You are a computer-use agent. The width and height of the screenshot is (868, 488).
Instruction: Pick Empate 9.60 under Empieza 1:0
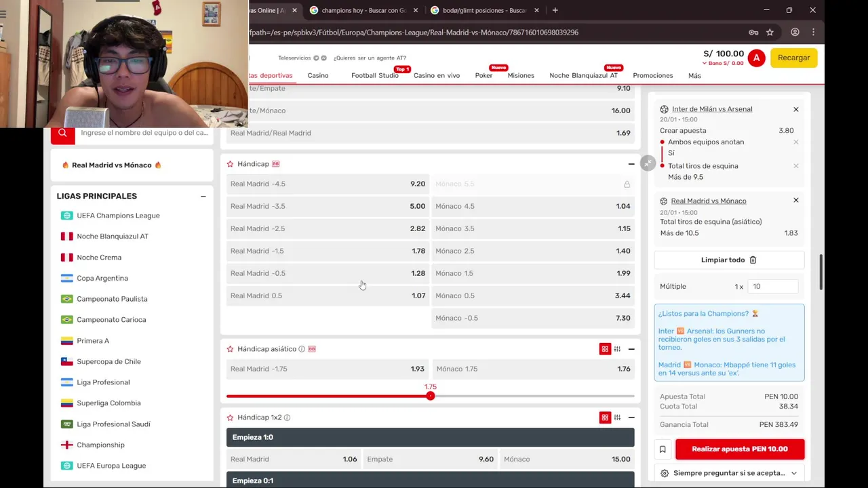pos(430,460)
